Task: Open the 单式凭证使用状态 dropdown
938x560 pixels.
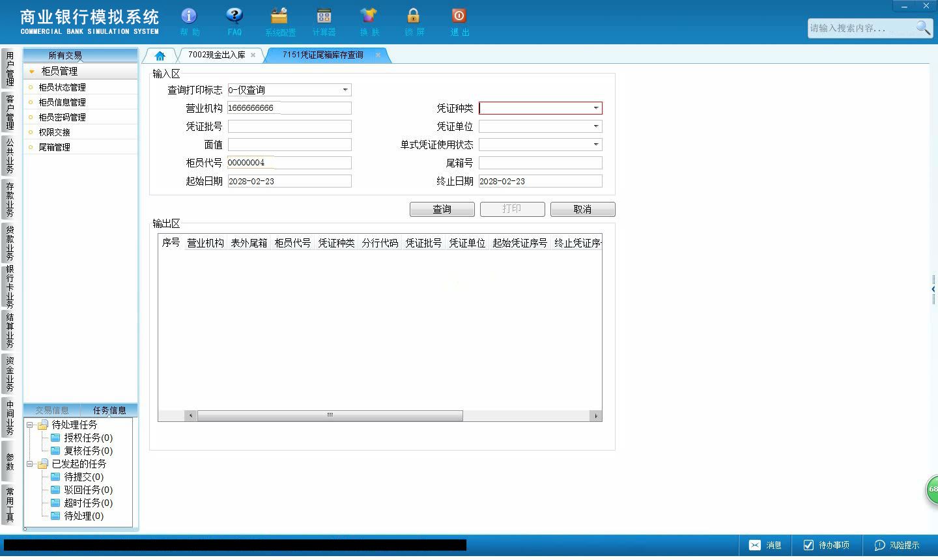Action: click(595, 145)
